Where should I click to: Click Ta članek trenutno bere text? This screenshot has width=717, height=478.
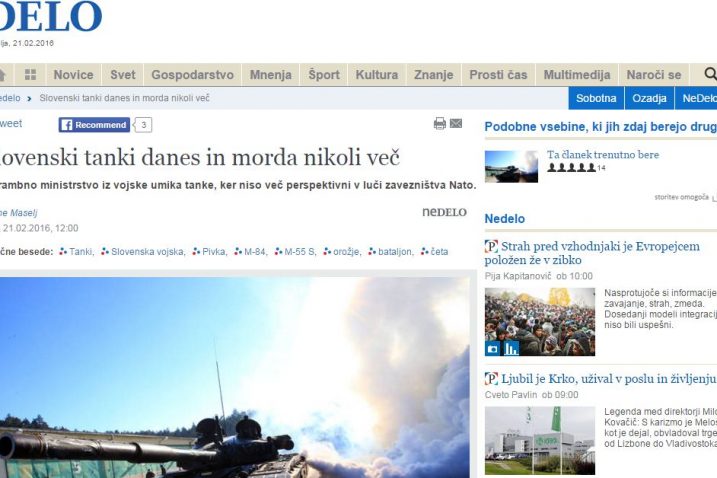(x=603, y=155)
